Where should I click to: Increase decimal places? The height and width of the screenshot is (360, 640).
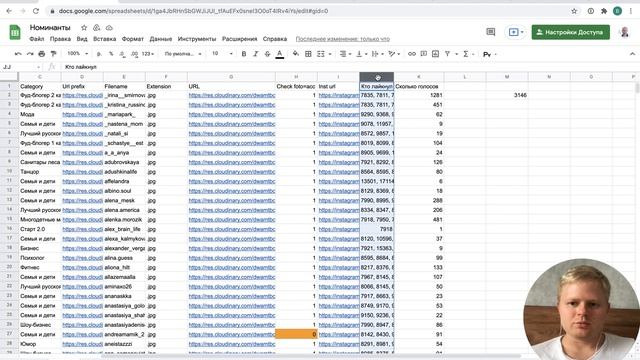(134, 54)
